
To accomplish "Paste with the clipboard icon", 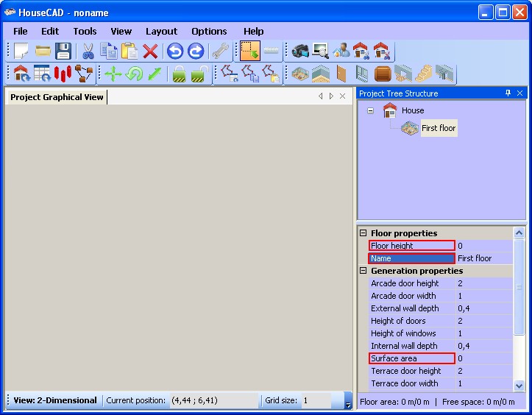I will click(130, 51).
